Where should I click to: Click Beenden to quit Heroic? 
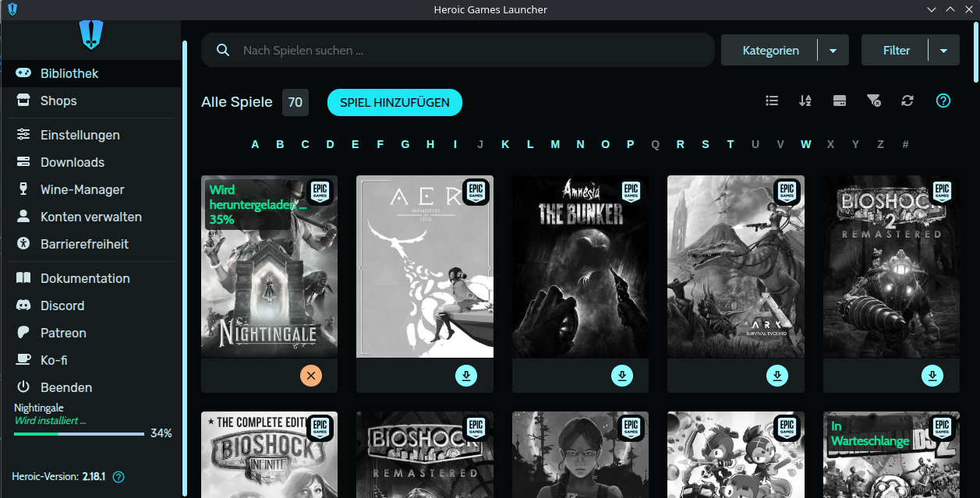[x=90, y=387]
